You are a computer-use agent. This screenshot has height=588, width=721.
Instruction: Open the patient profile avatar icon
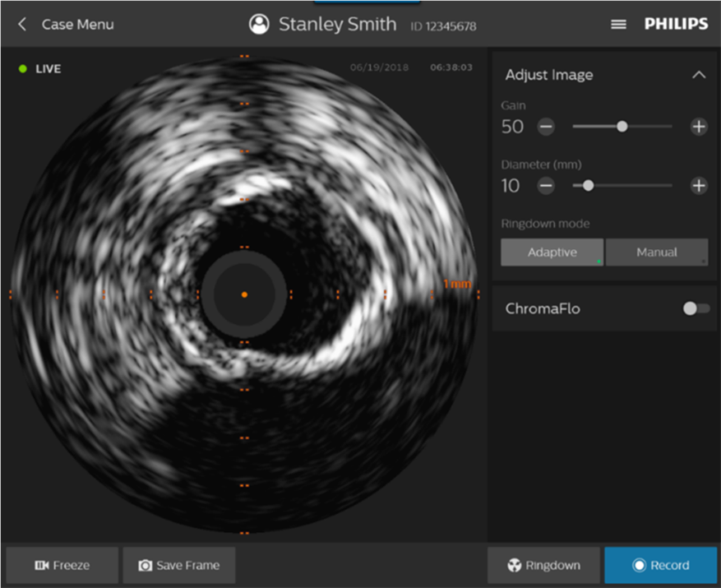point(259,24)
